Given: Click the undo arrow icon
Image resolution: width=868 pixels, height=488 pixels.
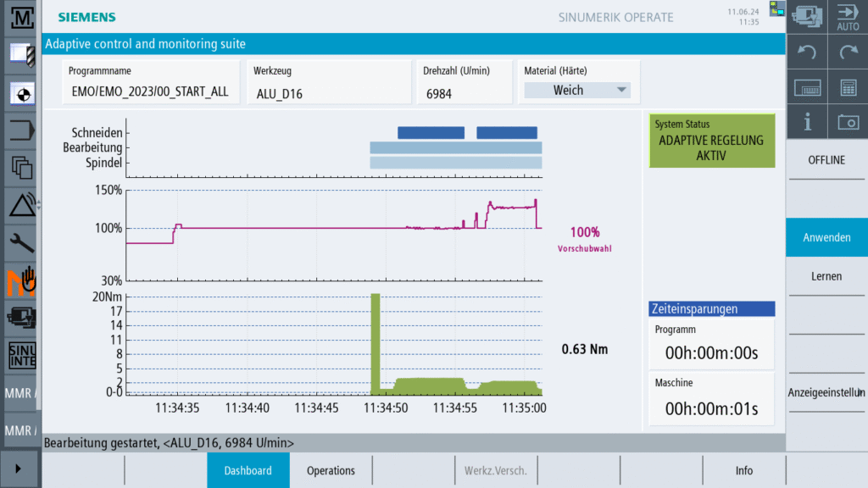Looking at the screenshot, I should click(807, 53).
